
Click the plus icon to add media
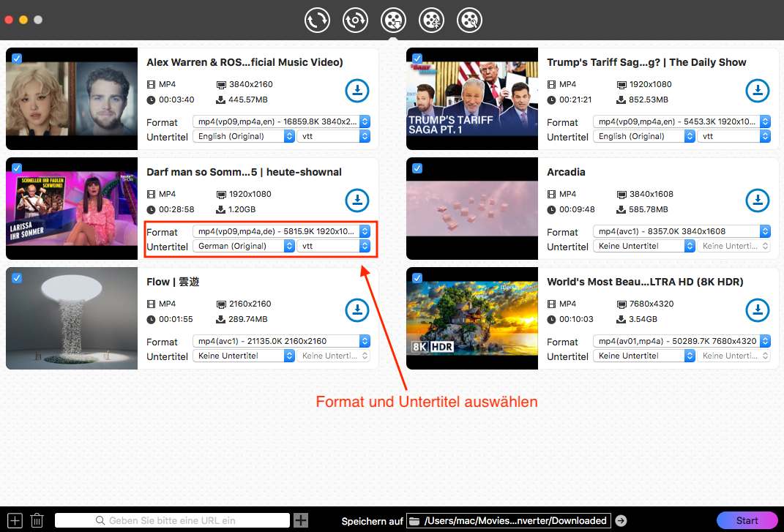[13, 520]
